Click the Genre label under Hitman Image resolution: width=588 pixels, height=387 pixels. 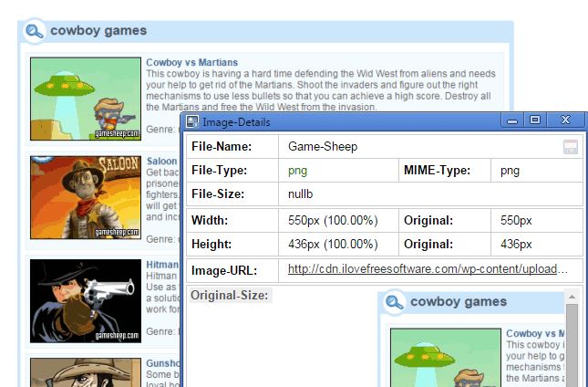(160, 331)
